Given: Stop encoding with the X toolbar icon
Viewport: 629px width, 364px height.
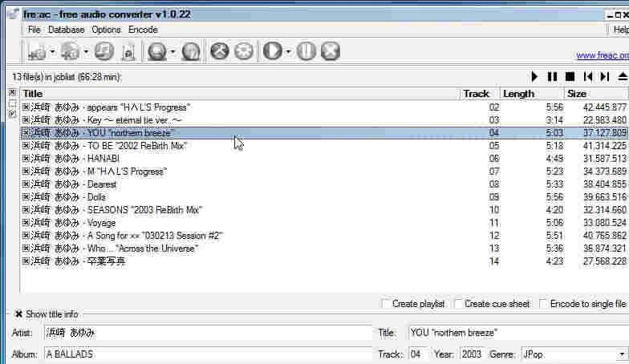Looking at the screenshot, I should click(x=330, y=51).
